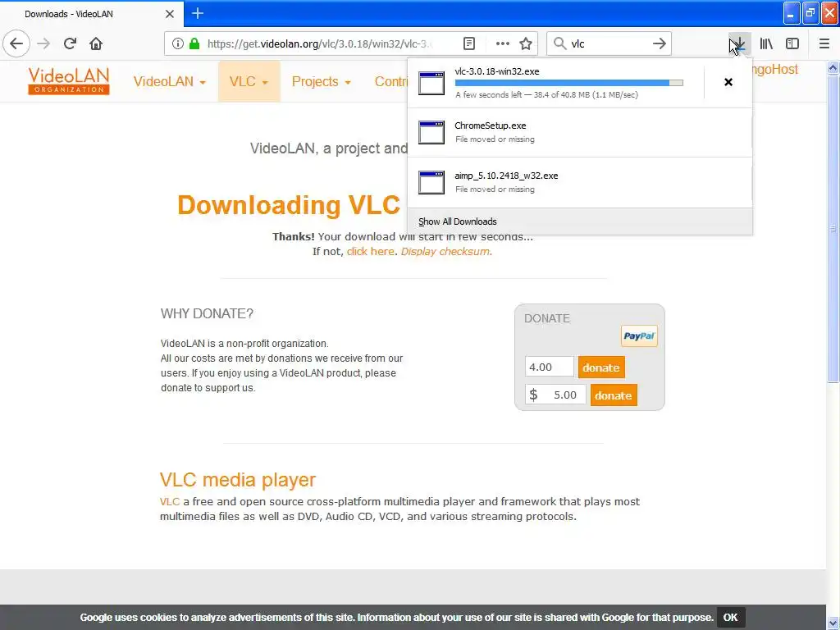
Task: Click the donate button beside $ 5.00
Action: (x=614, y=395)
